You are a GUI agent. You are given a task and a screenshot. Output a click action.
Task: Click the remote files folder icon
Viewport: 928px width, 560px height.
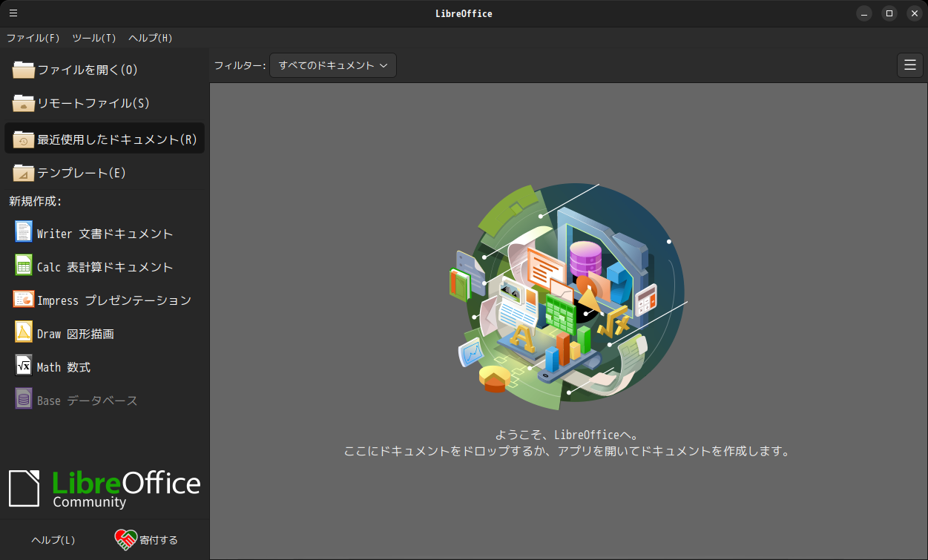24,103
